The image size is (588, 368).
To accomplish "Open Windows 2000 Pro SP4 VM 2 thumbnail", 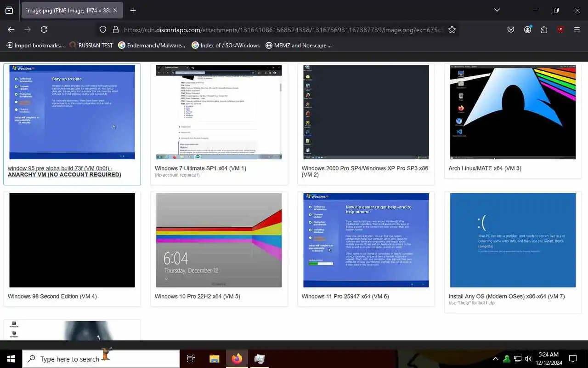I will click(x=366, y=112).
